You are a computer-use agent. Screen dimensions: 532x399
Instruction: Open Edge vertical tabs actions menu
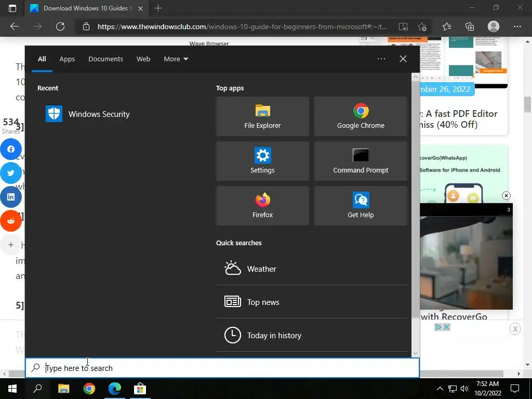click(12, 8)
